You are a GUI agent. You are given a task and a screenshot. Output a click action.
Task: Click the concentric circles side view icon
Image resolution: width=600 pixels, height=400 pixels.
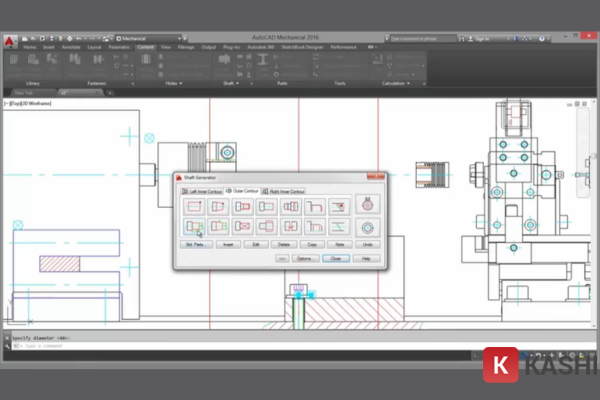click(367, 228)
